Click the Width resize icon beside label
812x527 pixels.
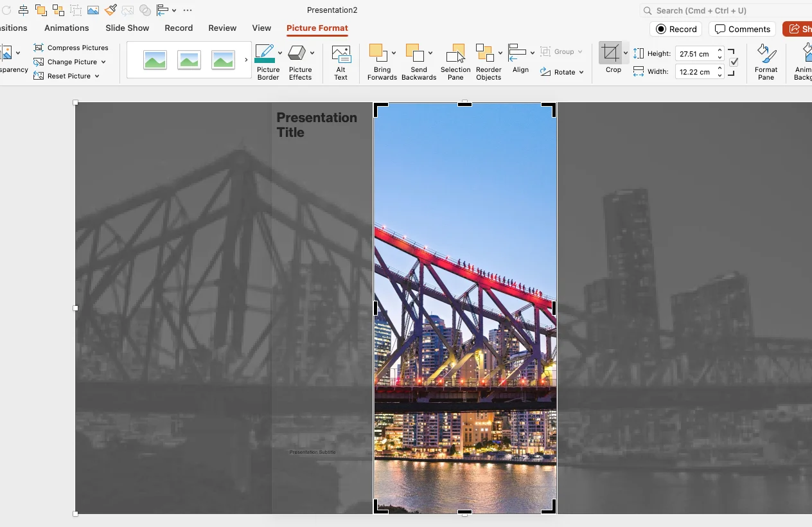pyautogui.click(x=639, y=72)
